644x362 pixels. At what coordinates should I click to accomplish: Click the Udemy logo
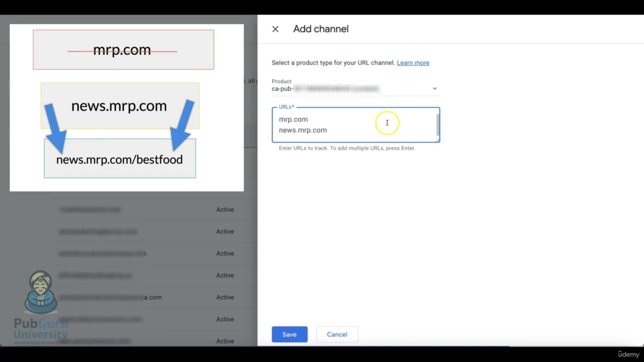[x=628, y=354]
